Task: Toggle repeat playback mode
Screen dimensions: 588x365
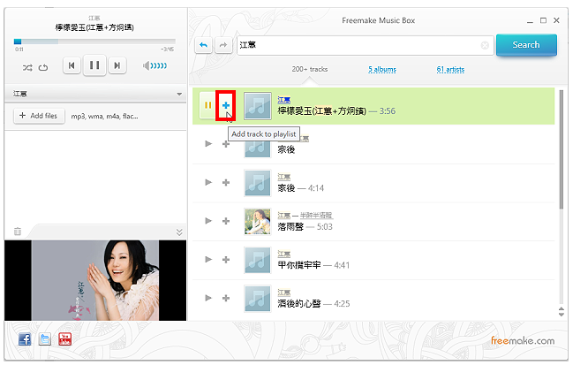Action: pos(43,68)
